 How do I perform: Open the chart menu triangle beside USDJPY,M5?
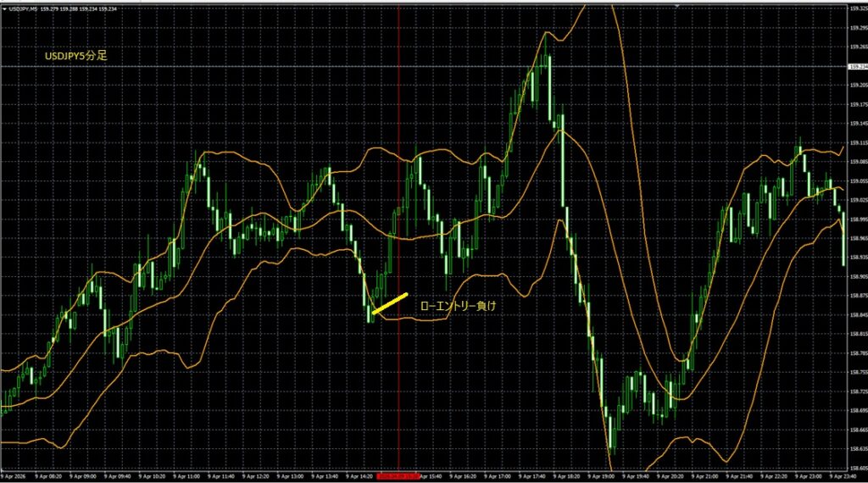[x=4, y=8]
